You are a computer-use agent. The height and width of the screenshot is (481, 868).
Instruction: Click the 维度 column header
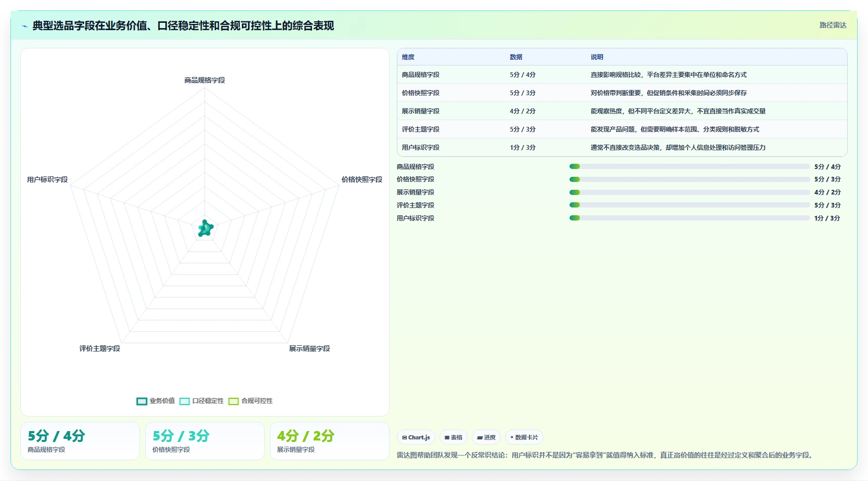point(408,57)
